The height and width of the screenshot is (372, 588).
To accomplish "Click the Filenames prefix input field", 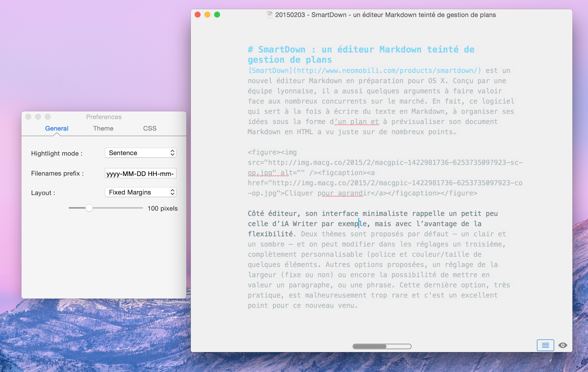I will [141, 173].
